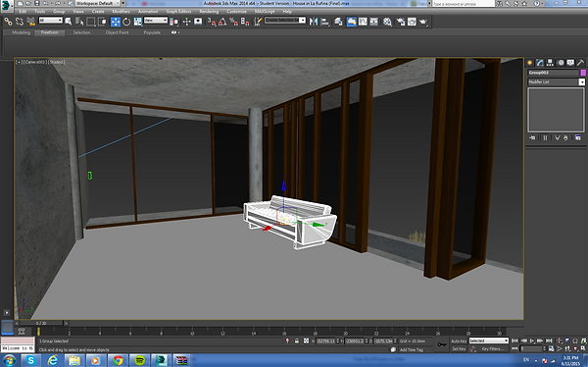Expand the Modifier List dropdown
This screenshot has width=588, height=367.
pyautogui.click(x=556, y=81)
